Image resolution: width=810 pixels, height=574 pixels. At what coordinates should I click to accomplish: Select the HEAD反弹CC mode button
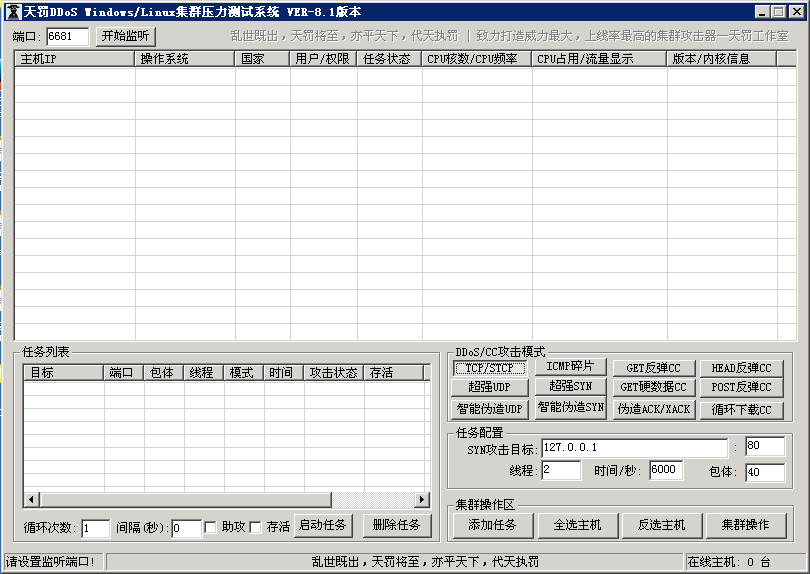pyautogui.click(x=741, y=368)
